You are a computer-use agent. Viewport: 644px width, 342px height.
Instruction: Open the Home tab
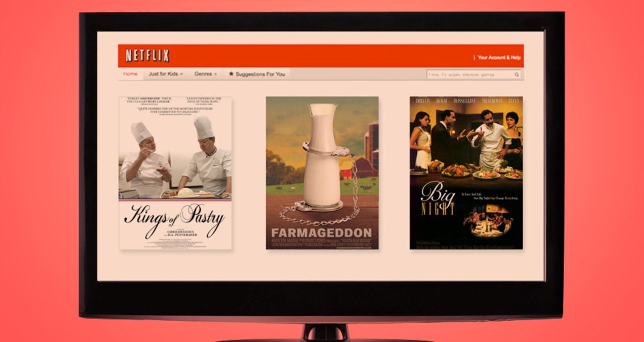pyautogui.click(x=130, y=74)
